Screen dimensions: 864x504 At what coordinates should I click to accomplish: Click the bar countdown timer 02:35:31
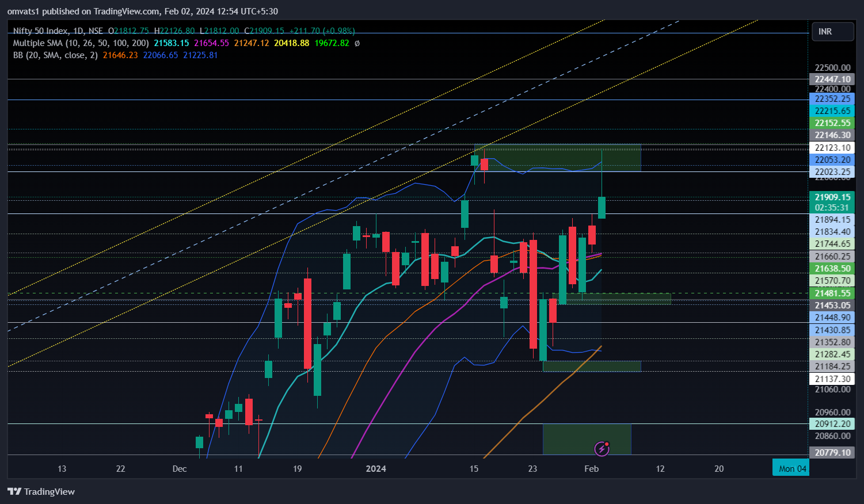tap(832, 208)
